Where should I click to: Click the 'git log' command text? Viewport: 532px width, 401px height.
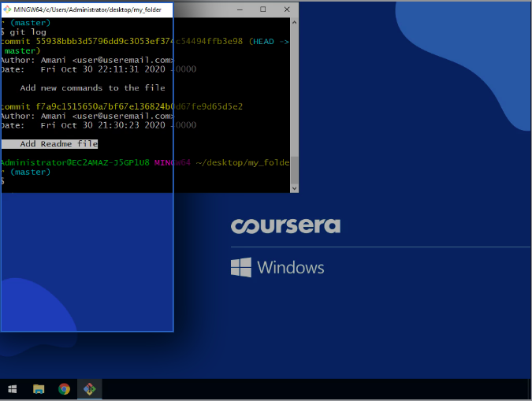click(28, 32)
